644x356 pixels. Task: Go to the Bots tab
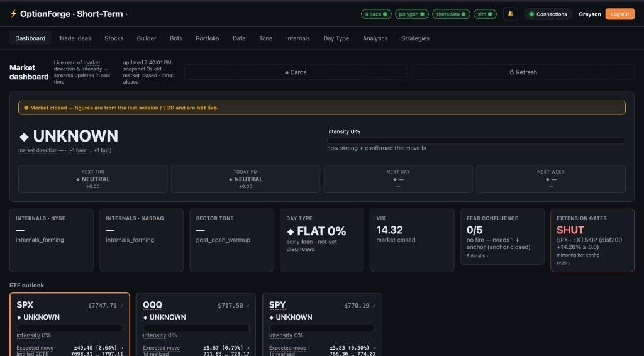click(x=176, y=38)
